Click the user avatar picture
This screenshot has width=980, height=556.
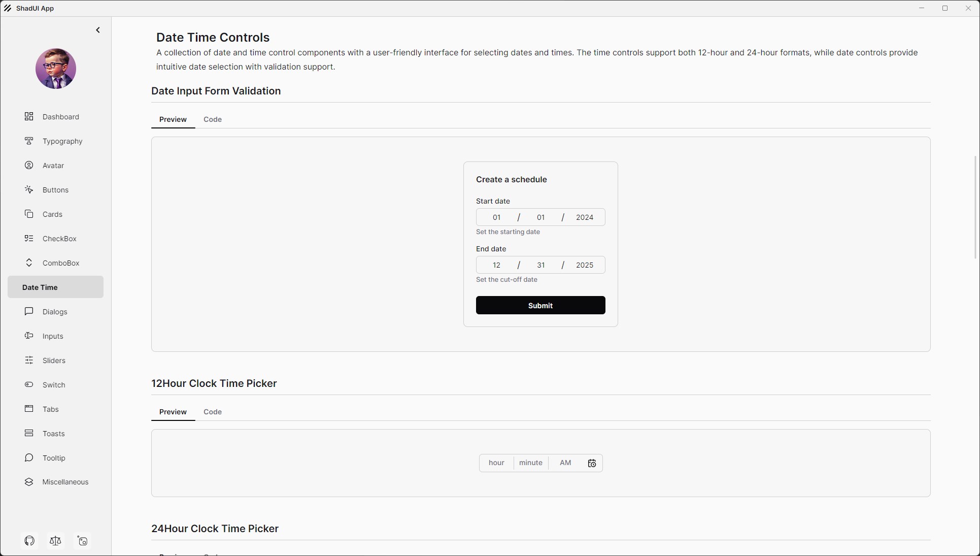tap(56, 69)
